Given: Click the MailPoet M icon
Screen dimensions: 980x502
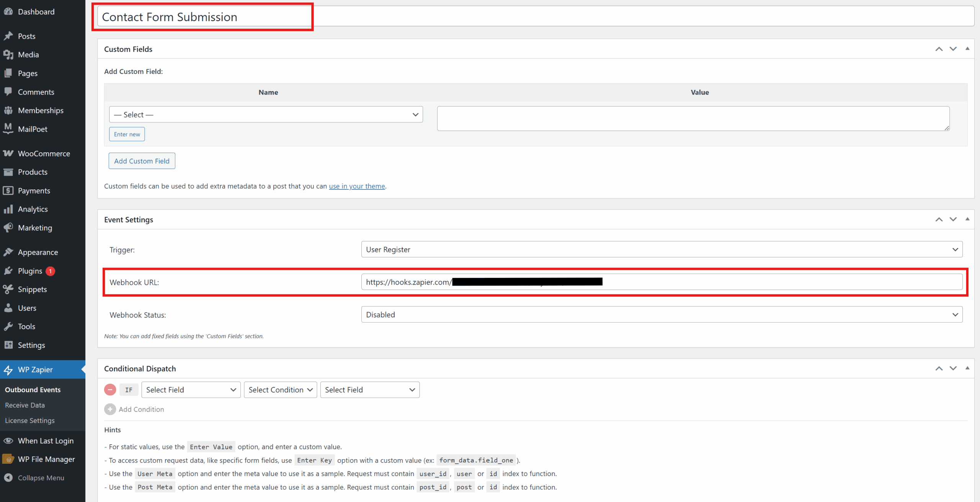Looking at the screenshot, I should click(x=8, y=129).
